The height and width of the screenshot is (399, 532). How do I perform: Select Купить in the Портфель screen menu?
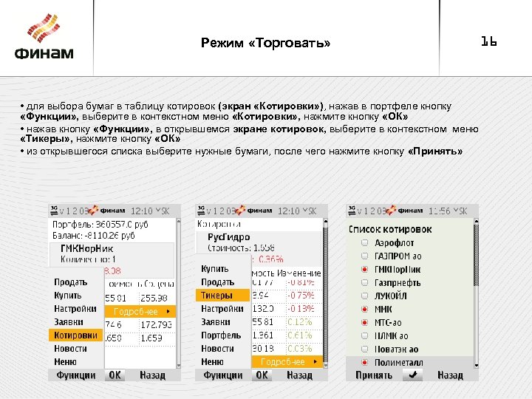[x=67, y=296]
